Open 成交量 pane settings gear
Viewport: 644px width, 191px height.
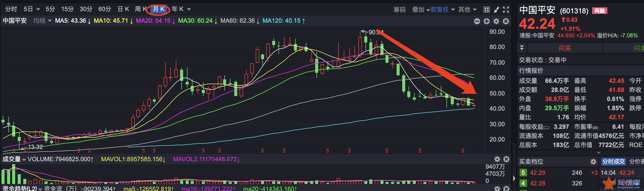click(497, 159)
